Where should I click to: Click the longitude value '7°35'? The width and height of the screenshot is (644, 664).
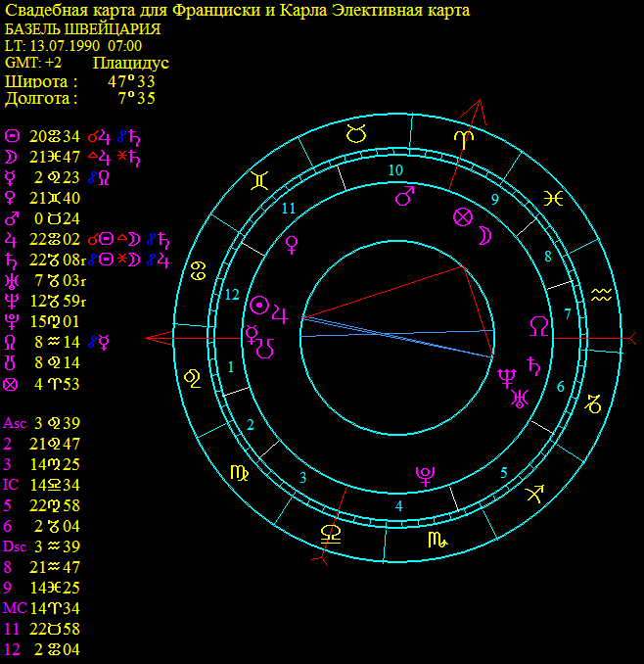tap(136, 98)
